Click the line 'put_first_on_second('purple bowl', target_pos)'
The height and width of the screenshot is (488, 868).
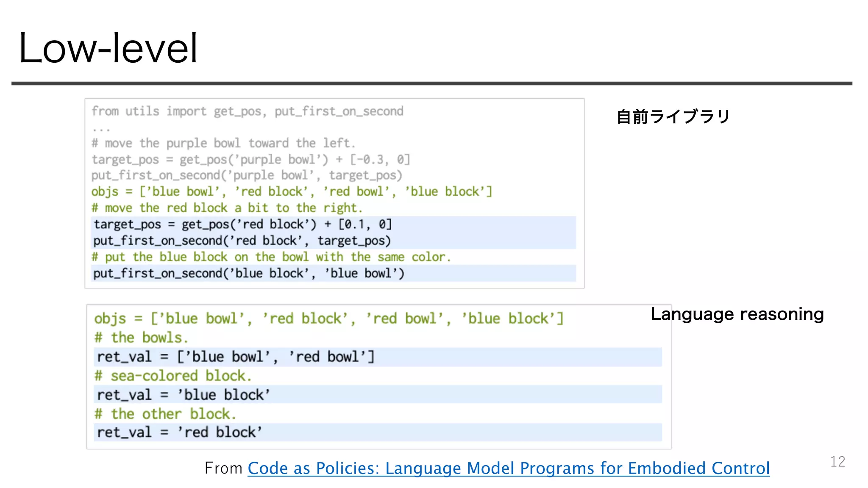(x=247, y=175)
